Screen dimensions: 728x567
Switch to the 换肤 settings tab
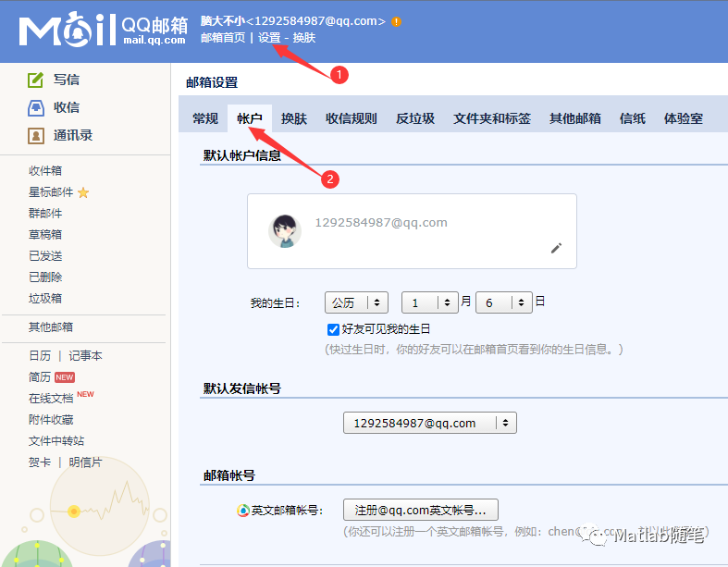[x=294, y=118]
